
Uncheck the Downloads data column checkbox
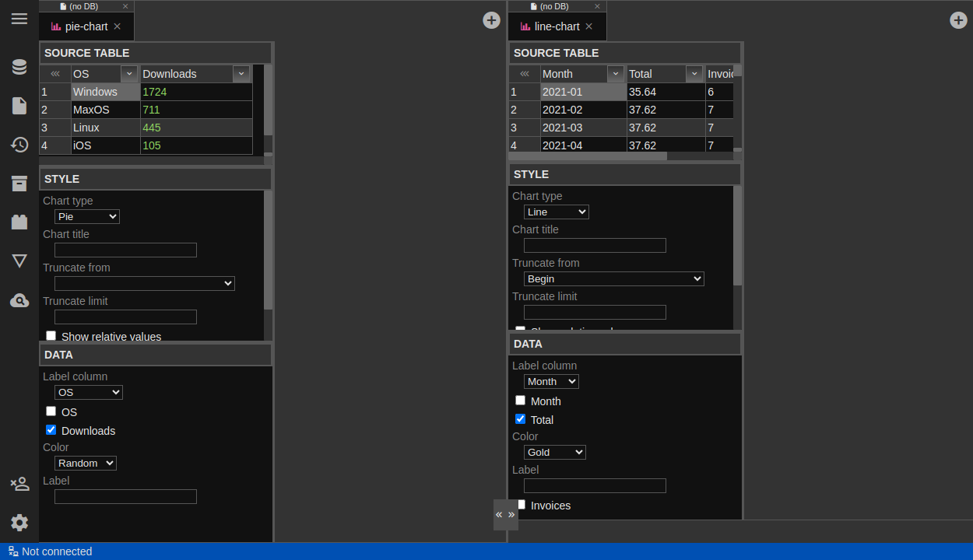coord(51,430)
